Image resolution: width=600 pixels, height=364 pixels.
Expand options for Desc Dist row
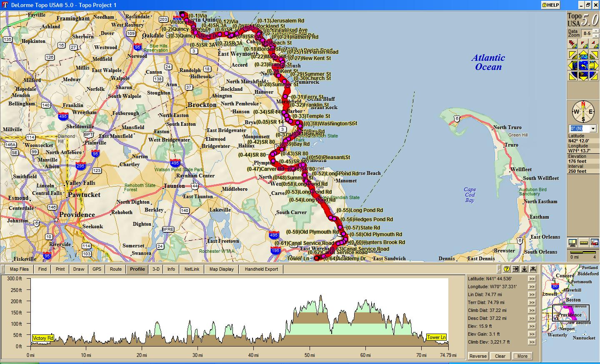point(532,318)
